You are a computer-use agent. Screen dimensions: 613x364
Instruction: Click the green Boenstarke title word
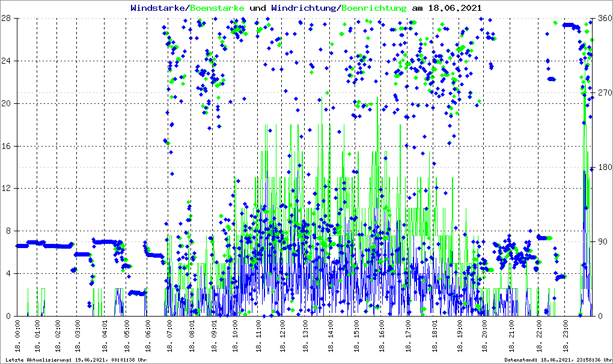click(x=217, y=8)
